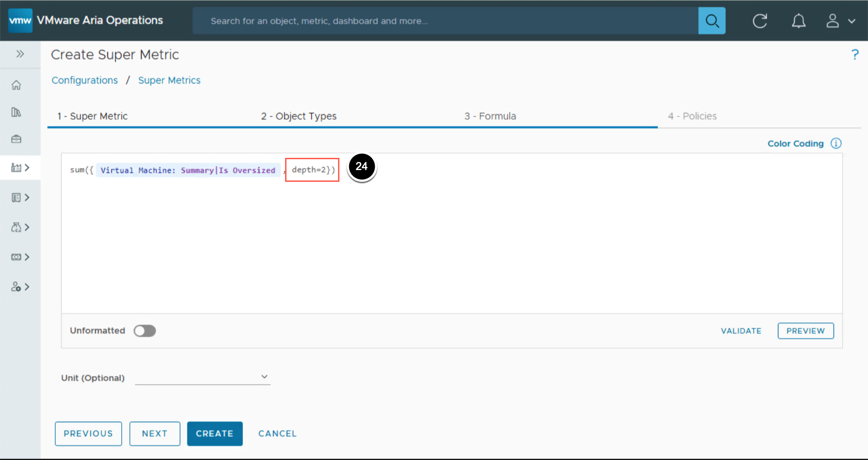Click the refresh icon in header
Screen dimensions: 868x460
759,21
